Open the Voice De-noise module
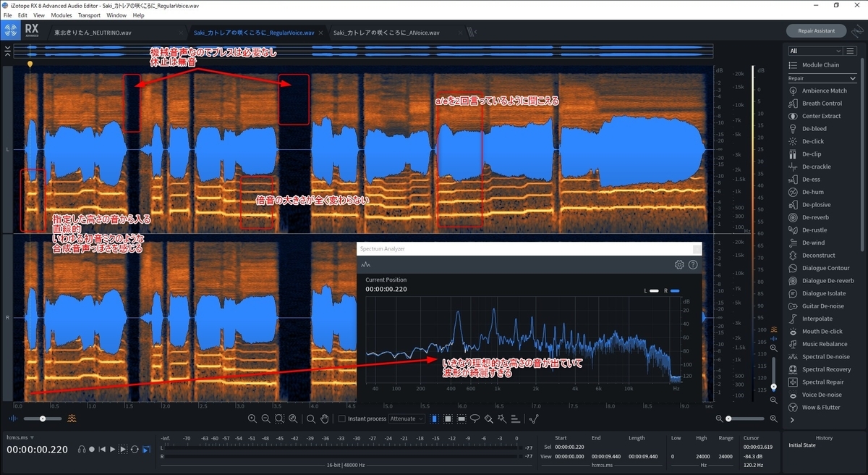Viewport: 868px width, 475px height. (821, 395)
